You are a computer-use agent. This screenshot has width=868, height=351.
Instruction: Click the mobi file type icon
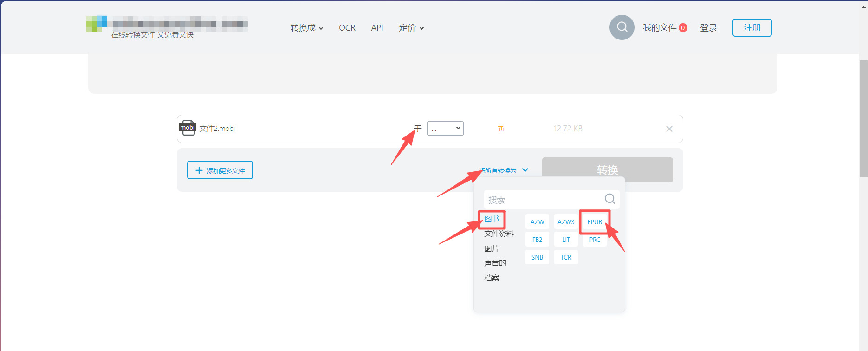188,128
